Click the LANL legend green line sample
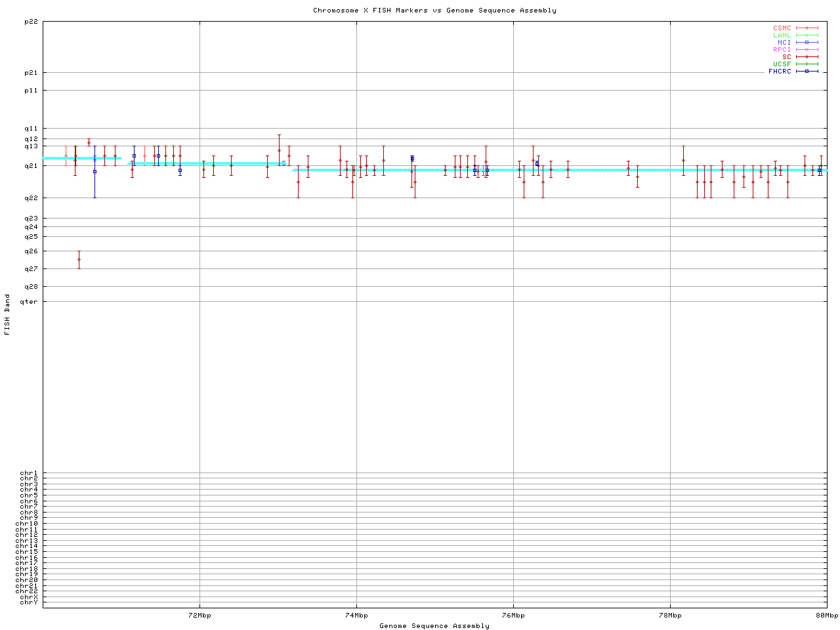 pyautogui.click(x=807, y=35)
